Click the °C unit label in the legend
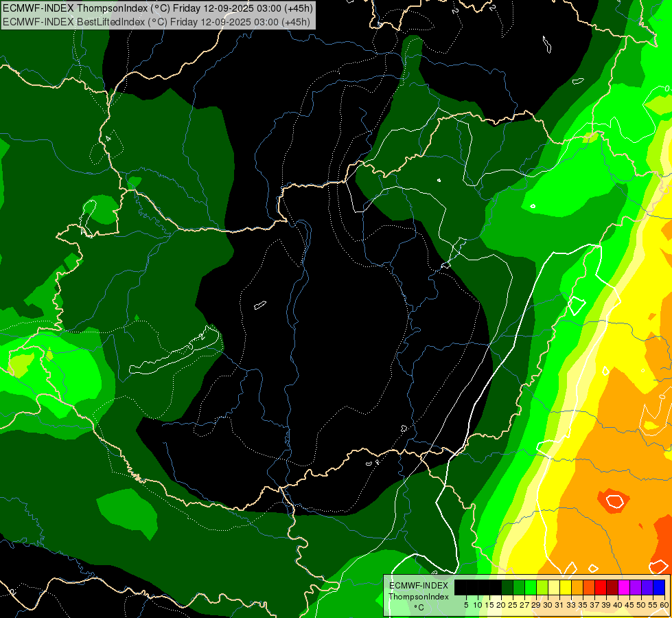The image size is (672, 618). pyautogui.click(x=419, y=607)
